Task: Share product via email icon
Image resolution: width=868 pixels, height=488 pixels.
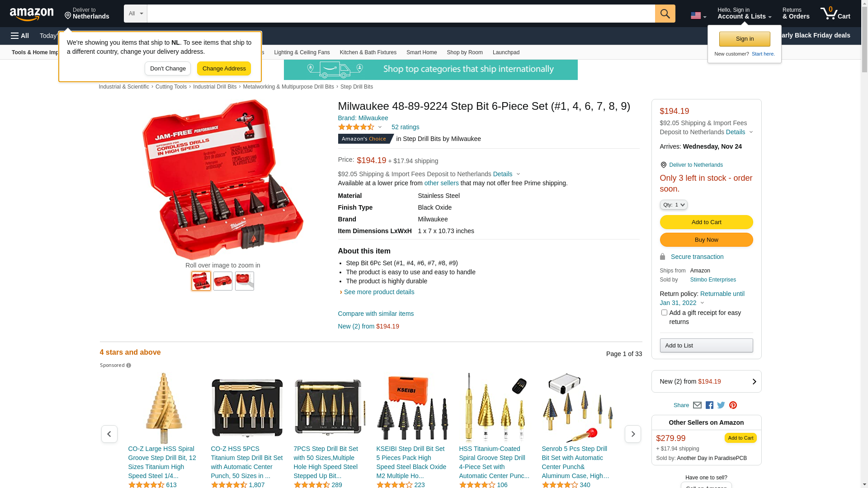Action: [x=697, y=405]
